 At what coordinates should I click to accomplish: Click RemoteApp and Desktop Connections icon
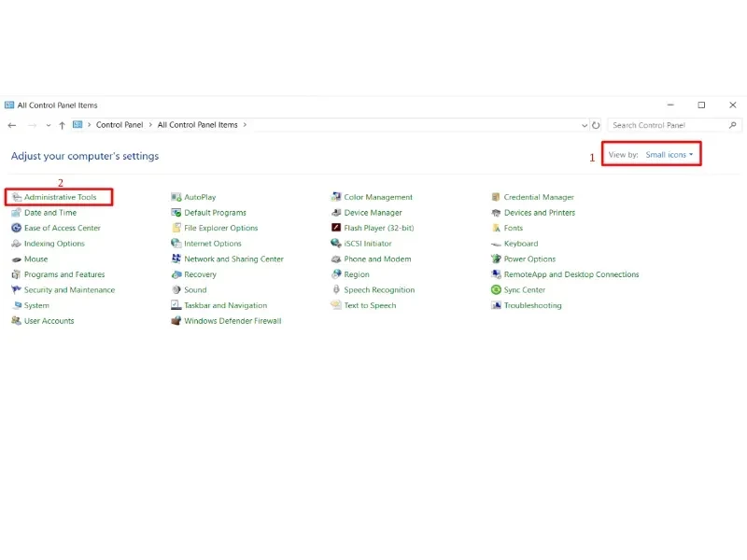coord(496,274)
